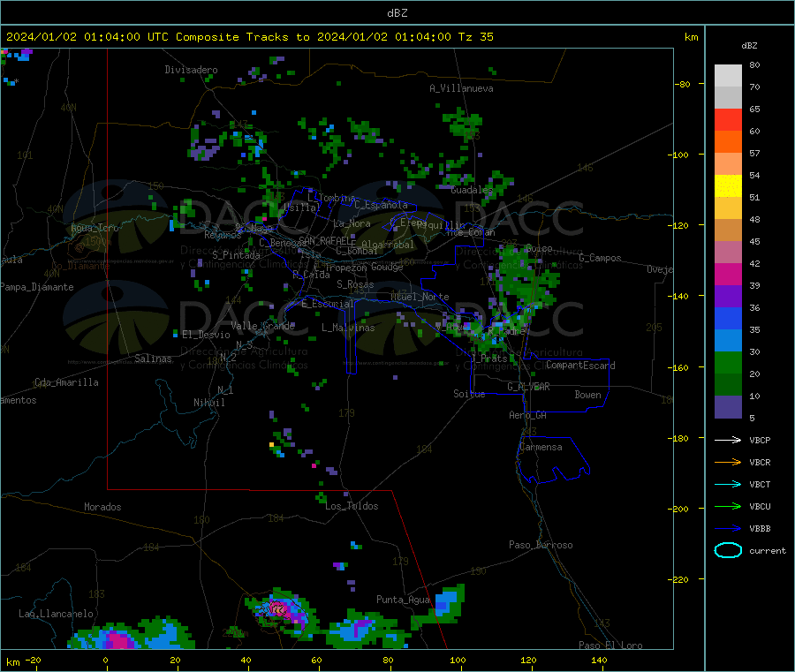
Task: Click the Salinas map label
Action: click(153, 359)
